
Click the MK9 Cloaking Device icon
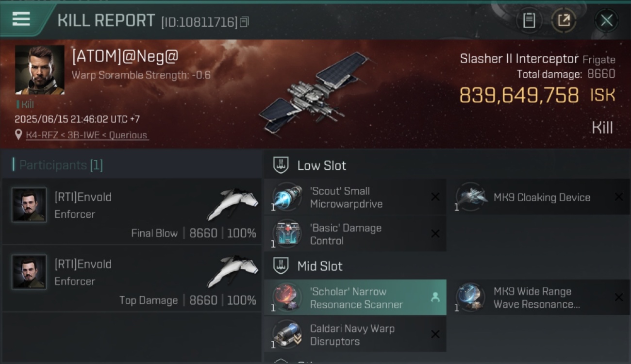point(471,197)
